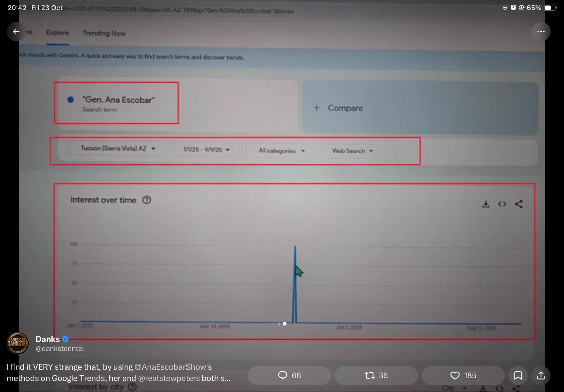Image resolution: width=564 pixels, height=392 pixels.
Task: Select the spike peak on the chart
Action: 295,246
